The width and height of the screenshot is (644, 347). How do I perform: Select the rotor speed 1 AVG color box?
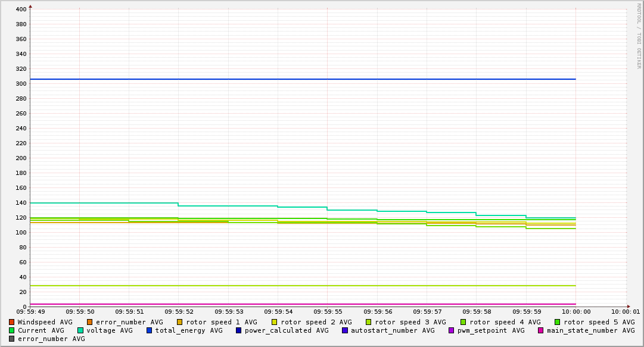tap(180, 322)
